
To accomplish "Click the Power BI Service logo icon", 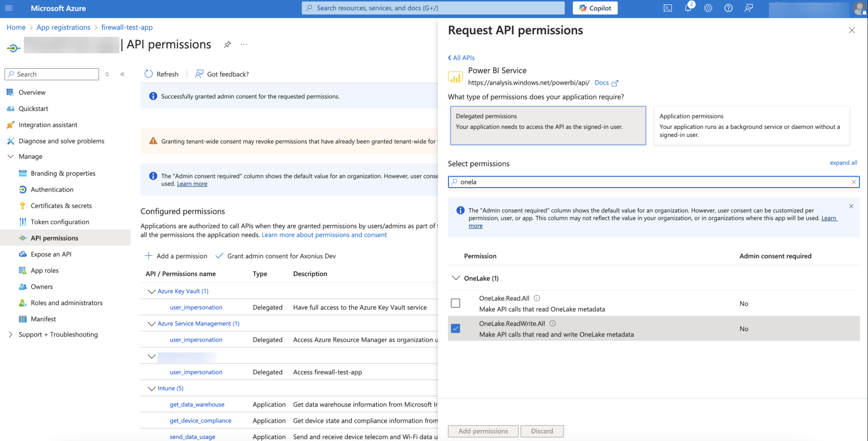I will point(455,77).
